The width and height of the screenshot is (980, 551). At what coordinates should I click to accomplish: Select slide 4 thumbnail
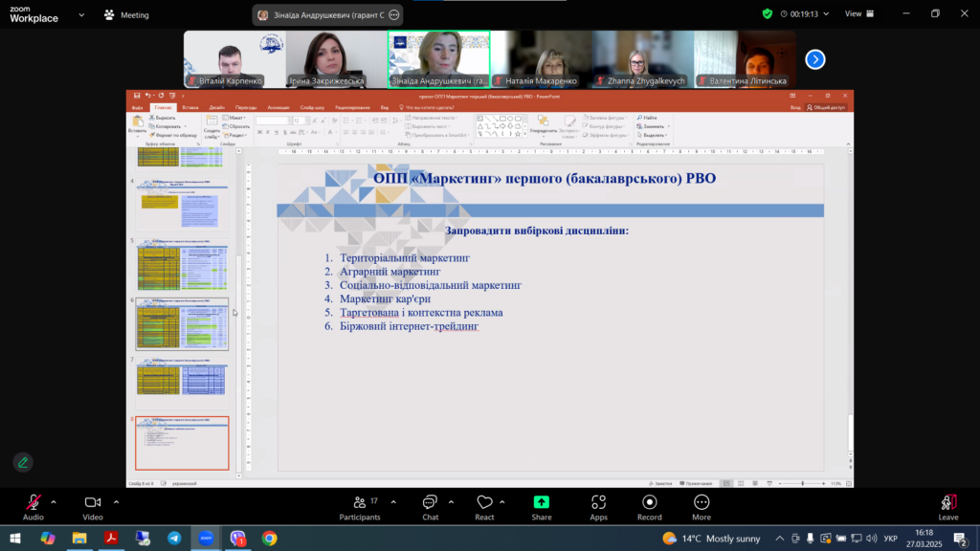click(x=182, y=205)
